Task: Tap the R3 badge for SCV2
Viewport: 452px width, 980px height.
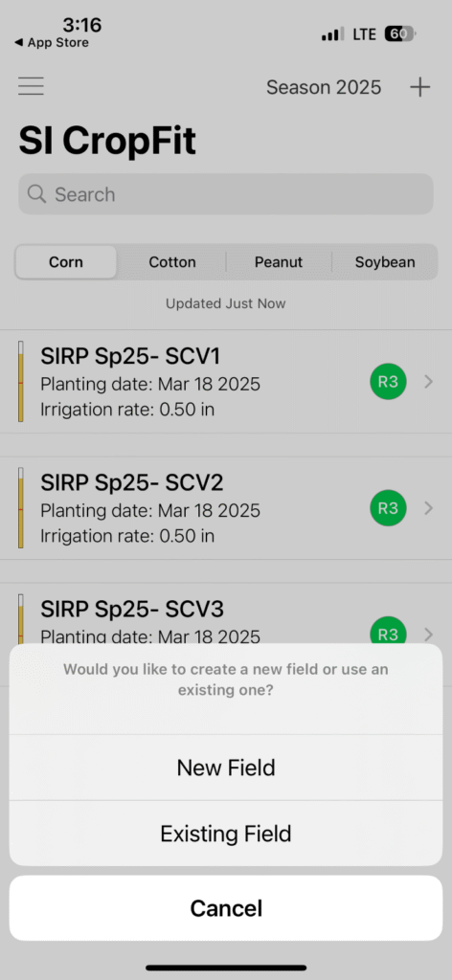Action: [388, 508]
